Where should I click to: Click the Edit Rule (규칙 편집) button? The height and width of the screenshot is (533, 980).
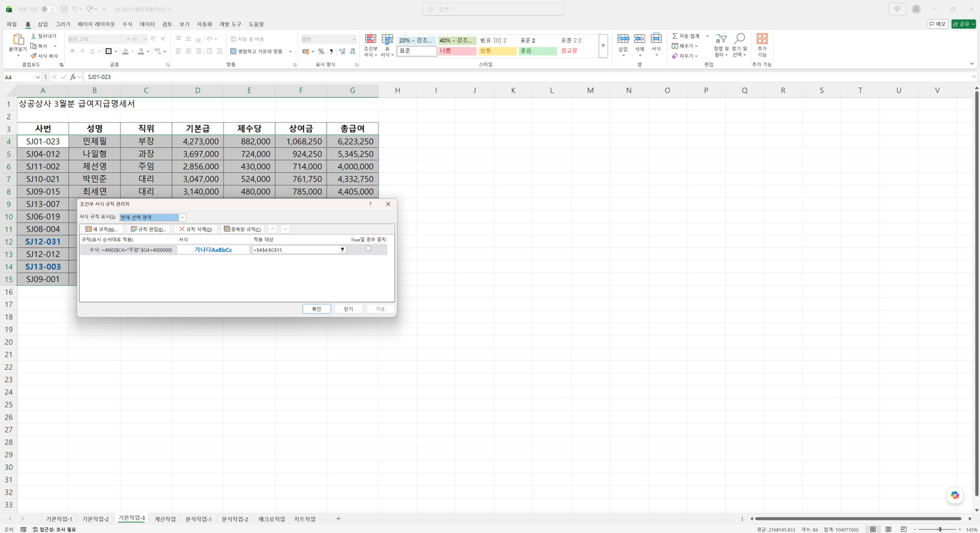pos(149,229)
